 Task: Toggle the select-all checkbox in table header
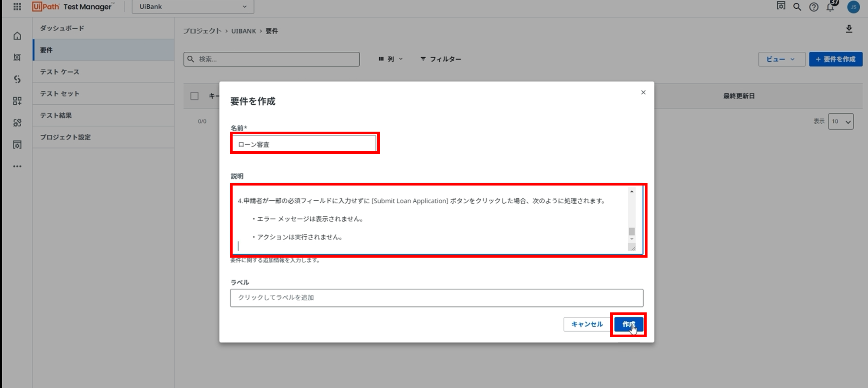pos(194,96)
